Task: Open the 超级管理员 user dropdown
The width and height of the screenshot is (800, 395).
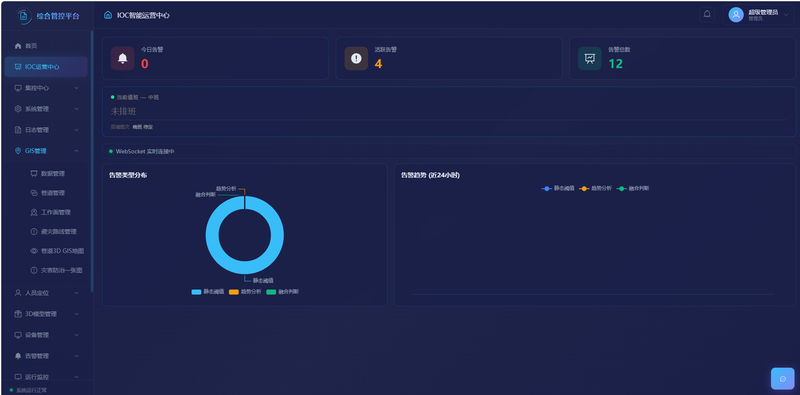Action: tap(758, 15)
